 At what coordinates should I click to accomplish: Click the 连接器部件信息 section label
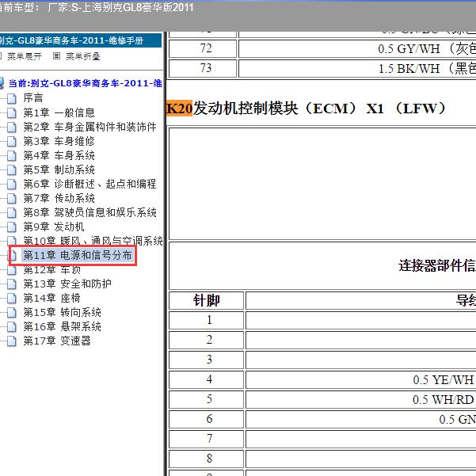tap(437, 266)
